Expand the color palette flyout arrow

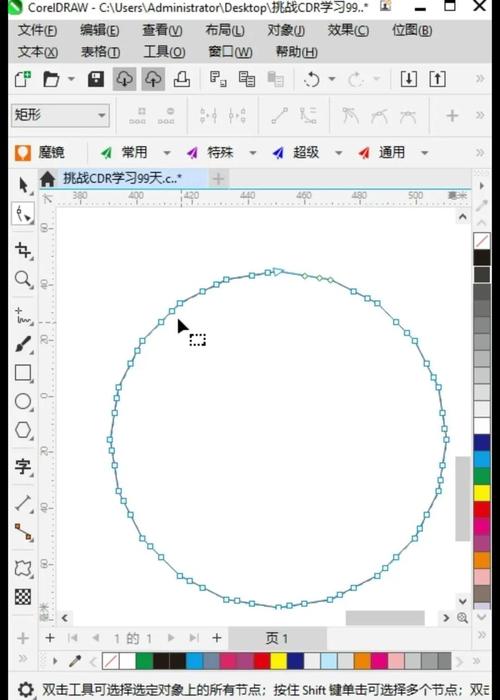[482, 185]
